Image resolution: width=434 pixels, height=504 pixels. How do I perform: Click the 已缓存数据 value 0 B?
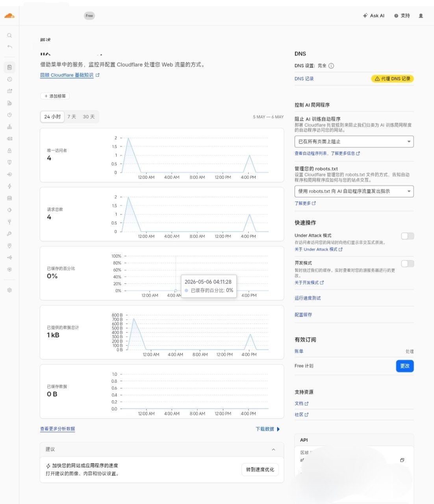pos(52,394)
